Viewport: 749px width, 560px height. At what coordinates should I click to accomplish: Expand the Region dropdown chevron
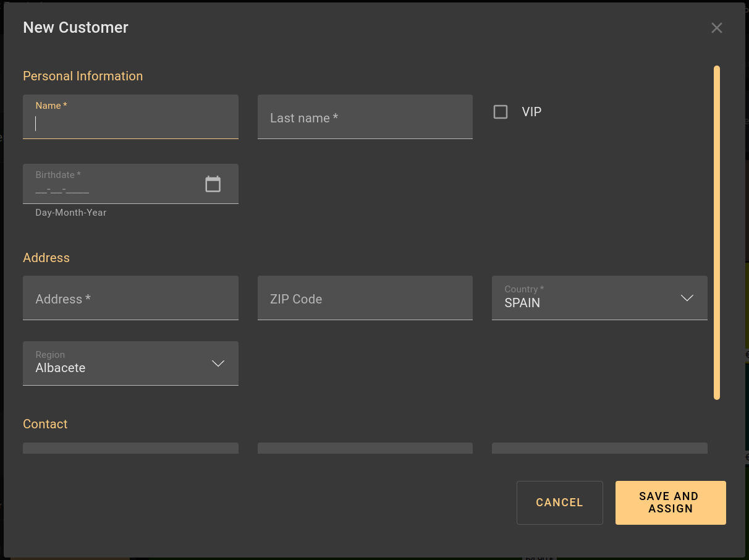click(x=218, y=363)
